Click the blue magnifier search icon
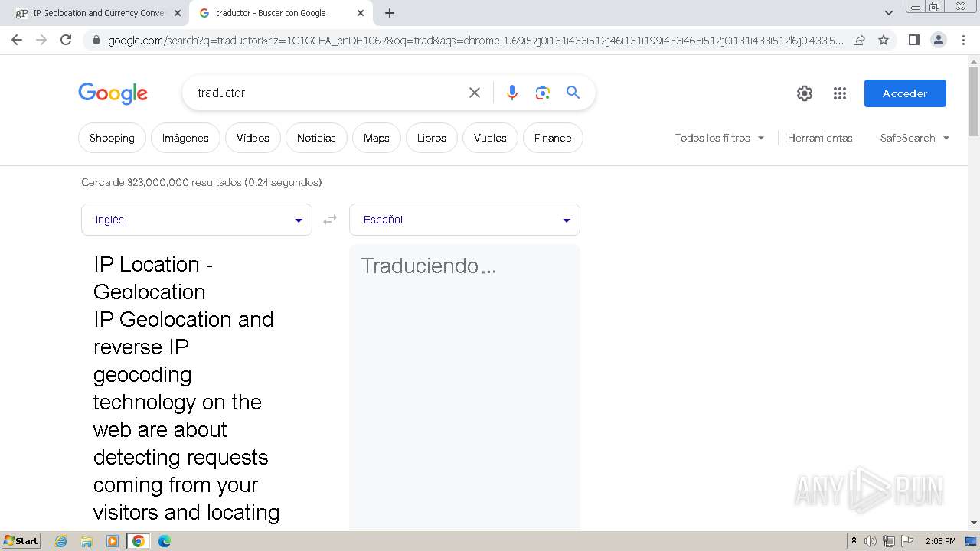 click(573, 93)
